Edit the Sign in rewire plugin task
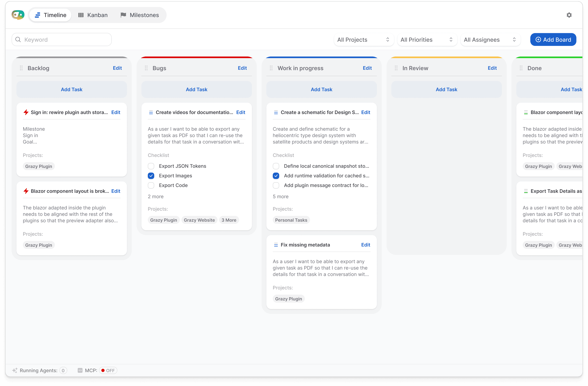Viewport: 588px width, 386px height. tap(116, 112)
